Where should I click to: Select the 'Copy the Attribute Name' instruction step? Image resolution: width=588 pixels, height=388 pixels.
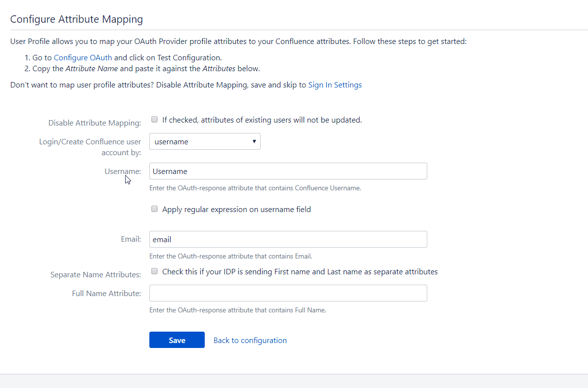click(146, 69)
